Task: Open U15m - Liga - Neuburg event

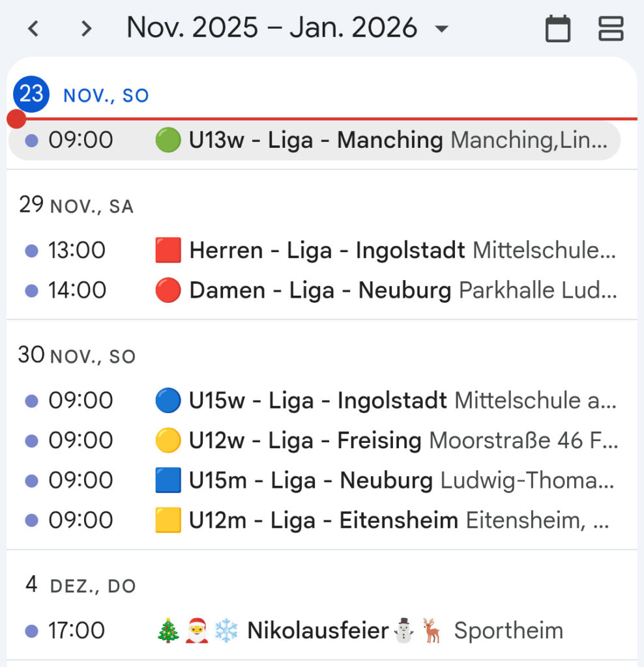Action: 310,481
